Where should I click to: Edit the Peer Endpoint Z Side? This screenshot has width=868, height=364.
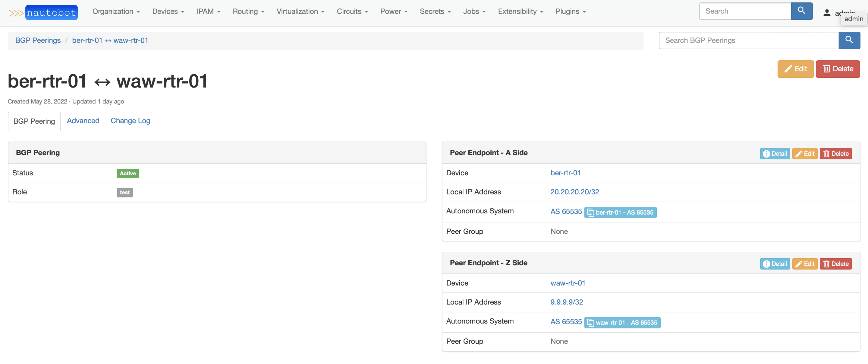point(804,264)
